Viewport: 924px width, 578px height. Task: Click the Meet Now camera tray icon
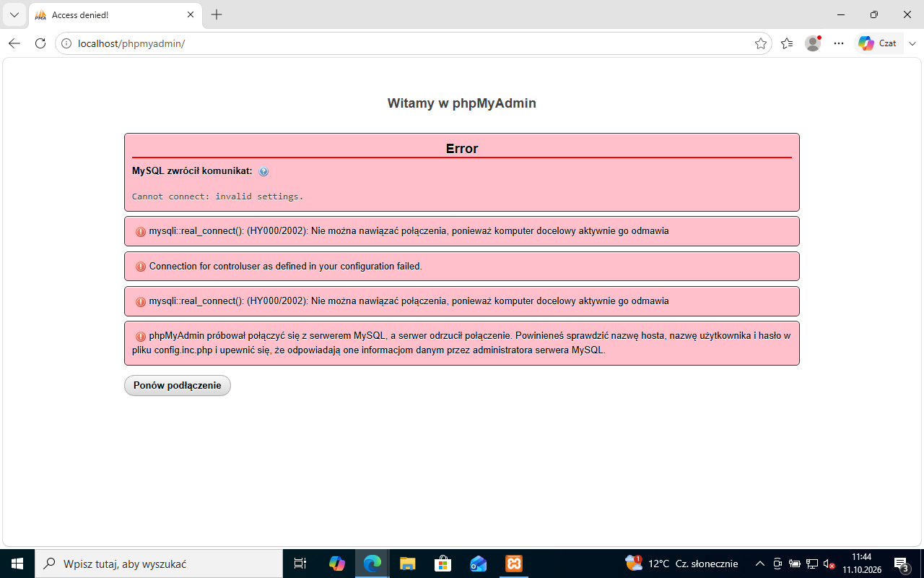coord(777,564)
